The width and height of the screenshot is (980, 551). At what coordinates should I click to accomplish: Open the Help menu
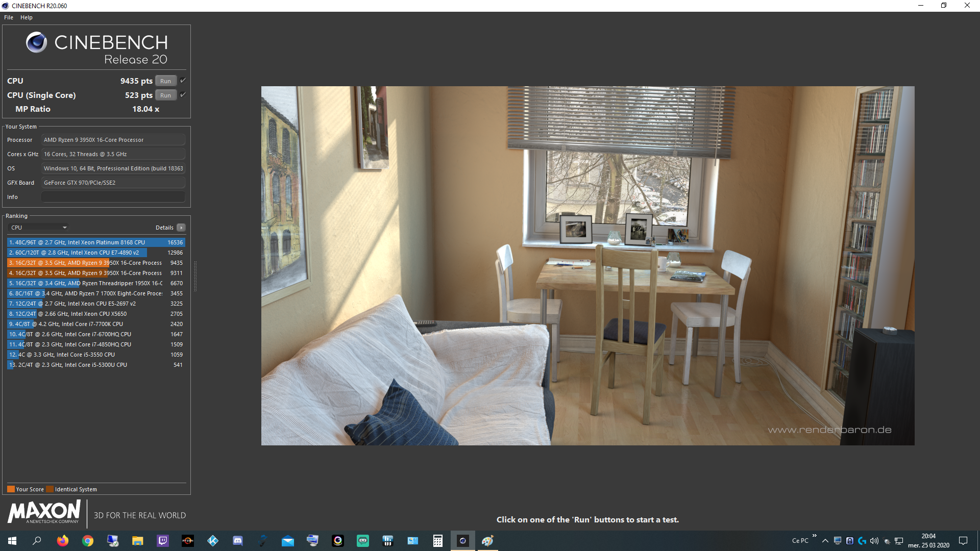click(27, 17)
